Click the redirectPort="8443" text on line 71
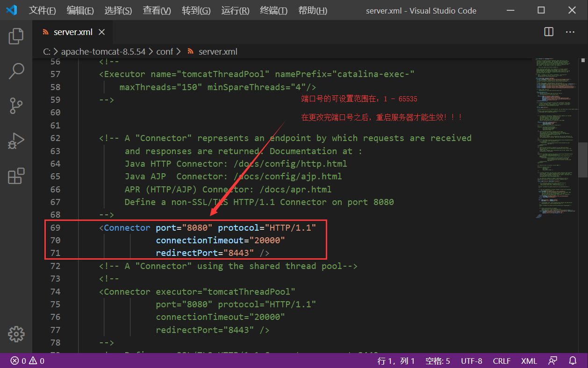The image size is (588, 368). [x=205, y=253]
